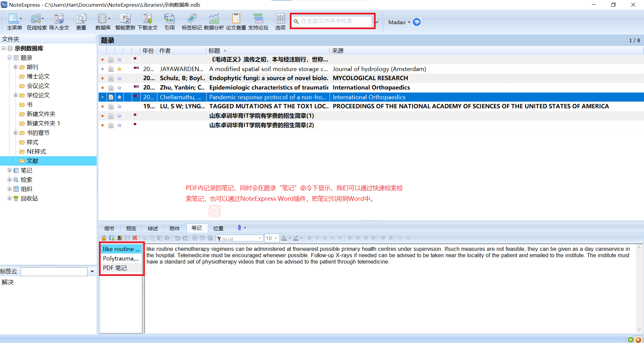Click the redo icon in notes toolbar
644x343 pixels.
pos(185,238)
